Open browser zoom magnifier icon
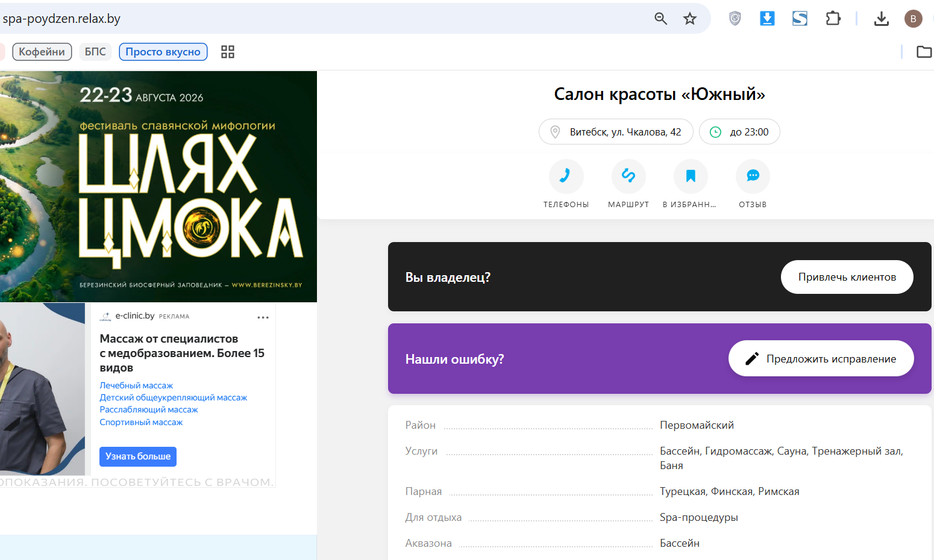Viewport: 934px width, 560px height. coord(661,19)
